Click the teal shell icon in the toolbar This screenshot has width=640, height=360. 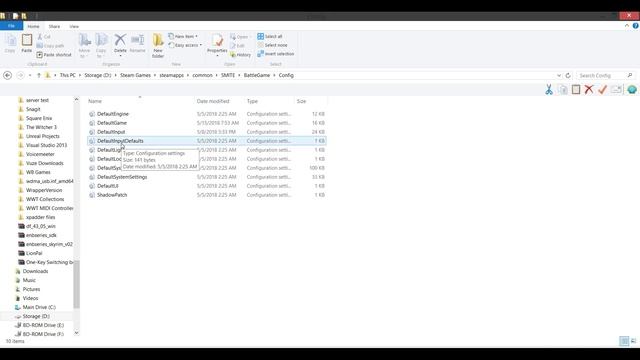632,89
